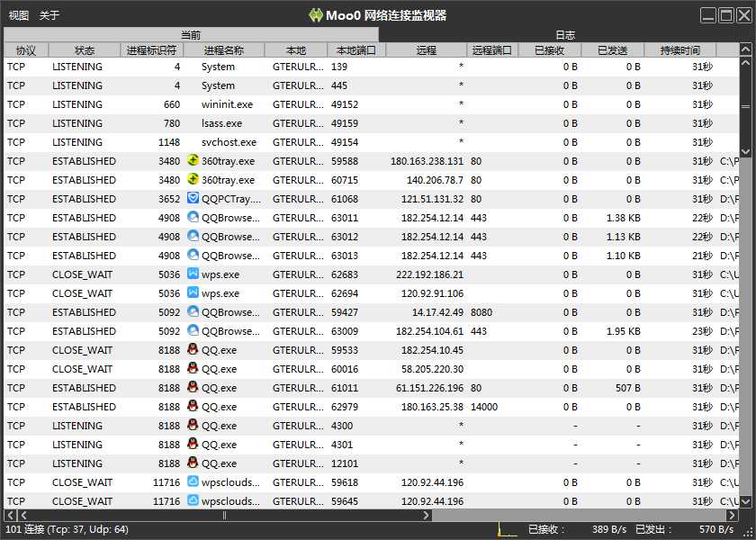Click QQ.exe icon on port 62979 row

tap(193, 406)
